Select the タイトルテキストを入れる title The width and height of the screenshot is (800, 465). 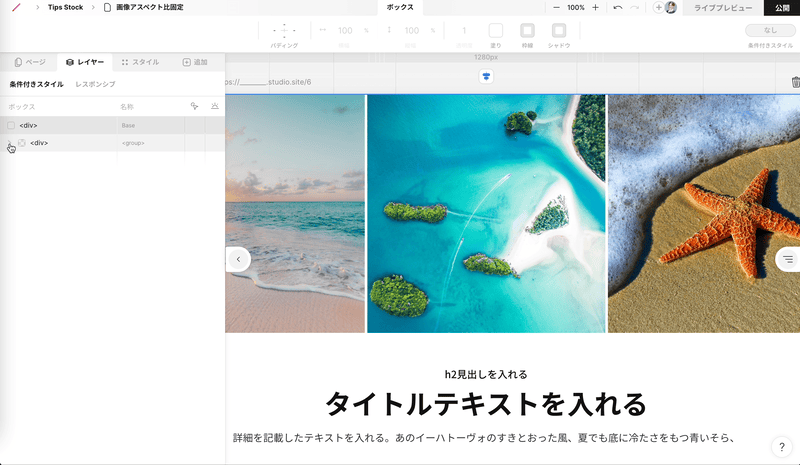pyautogui.click(x=486, y=404)
